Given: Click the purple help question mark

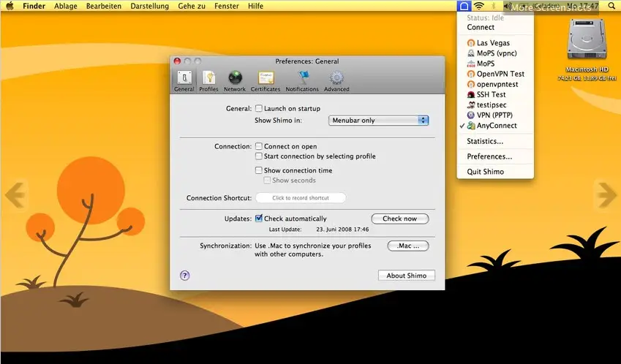Looking at the screenshot, I should click(x=184, y=276).
